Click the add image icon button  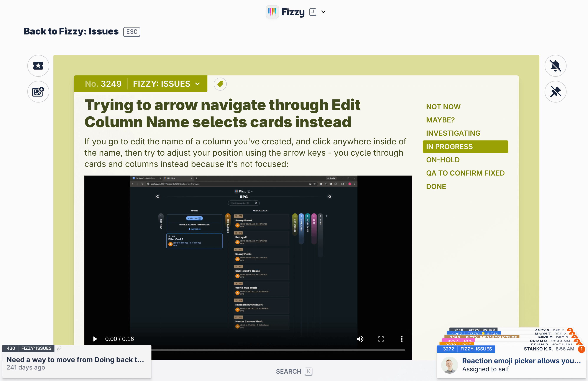(x=38, y=92)
